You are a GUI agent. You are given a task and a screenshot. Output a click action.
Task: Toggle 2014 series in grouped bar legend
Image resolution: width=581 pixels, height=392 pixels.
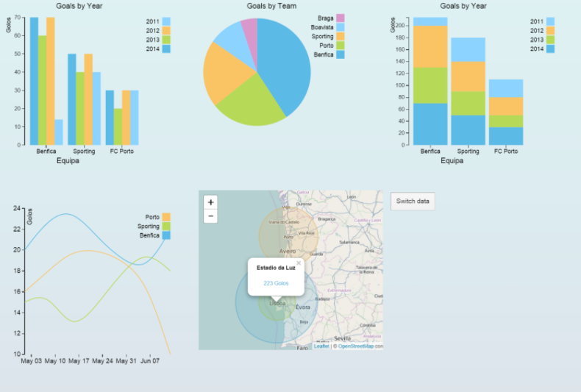[x=166, y=49]
